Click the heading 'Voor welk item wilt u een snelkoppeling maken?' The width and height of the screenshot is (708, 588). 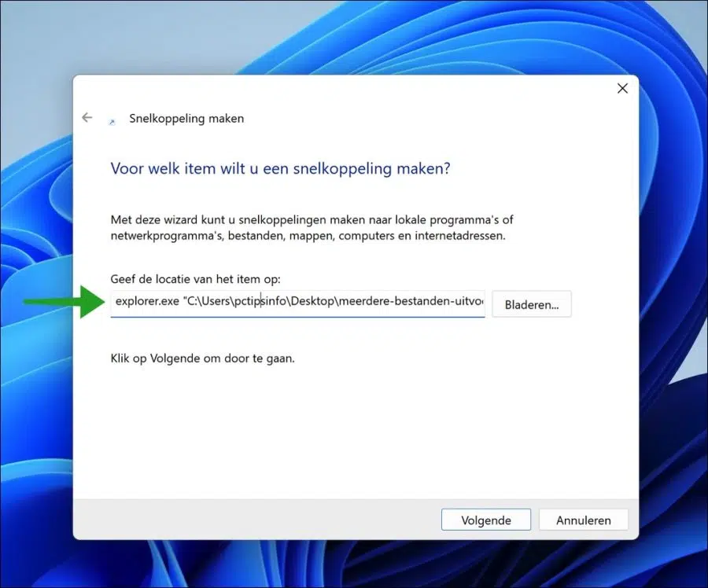click(280, 168)
